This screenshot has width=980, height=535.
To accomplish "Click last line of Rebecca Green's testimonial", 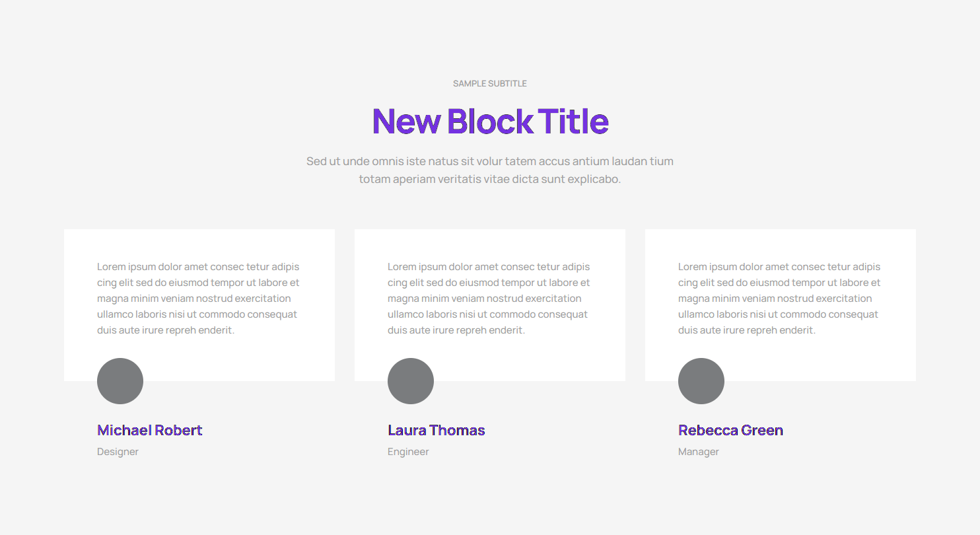I will [x=746, y=330].
